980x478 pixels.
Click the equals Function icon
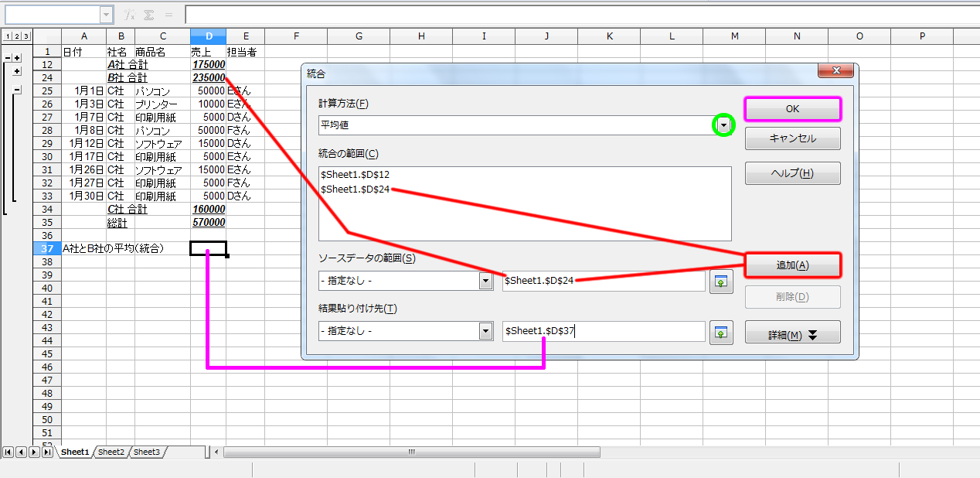pyautogui.click(x=168, y=15)
